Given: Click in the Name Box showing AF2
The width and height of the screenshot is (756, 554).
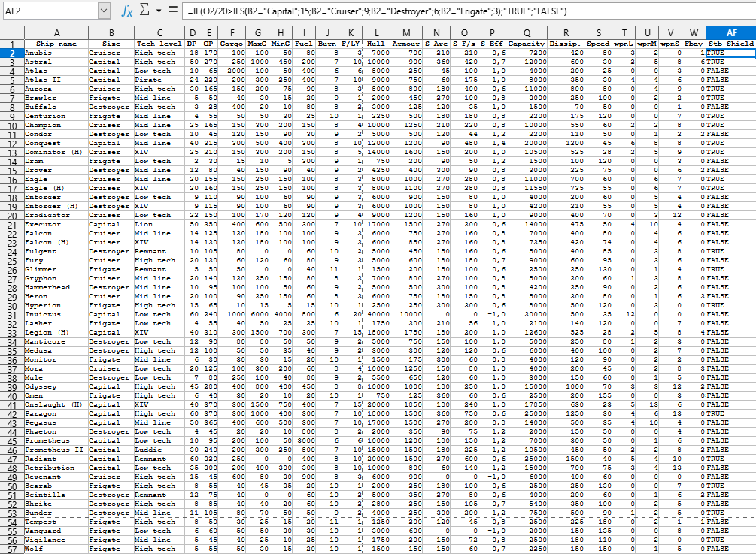Looking at the screenshot, I should pyautogui.click(x=50, y=11).
